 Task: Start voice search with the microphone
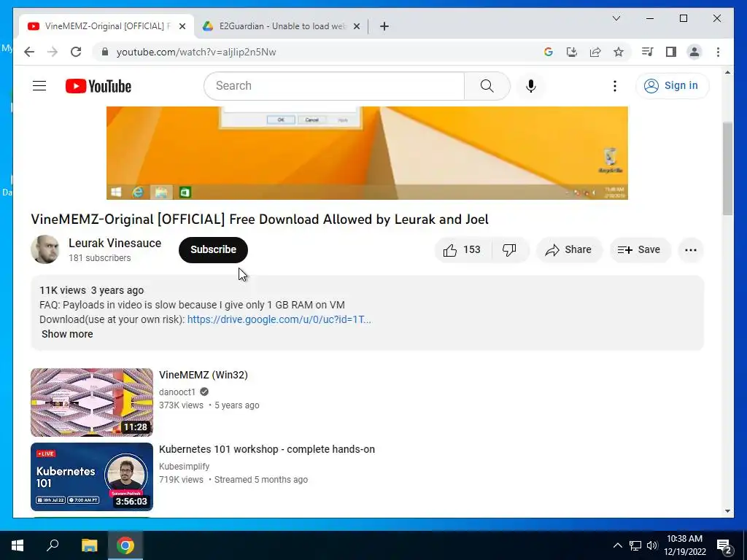click(x=531, y=86)
